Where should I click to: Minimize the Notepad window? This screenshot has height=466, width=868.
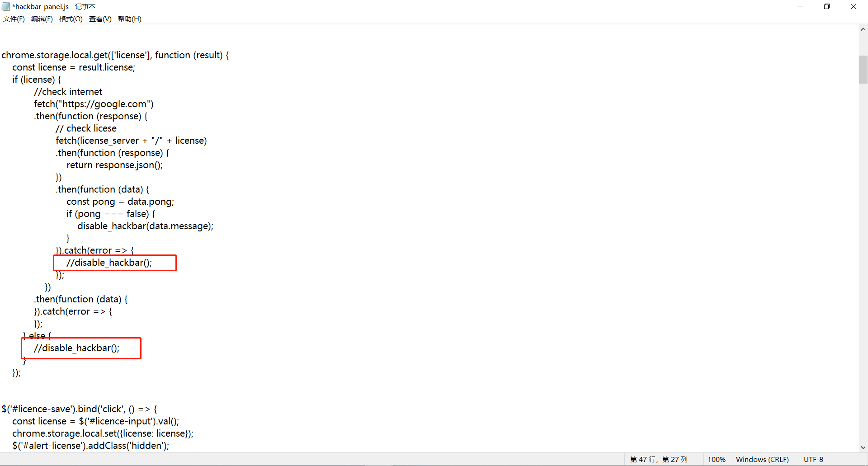[x=801, y=6]
